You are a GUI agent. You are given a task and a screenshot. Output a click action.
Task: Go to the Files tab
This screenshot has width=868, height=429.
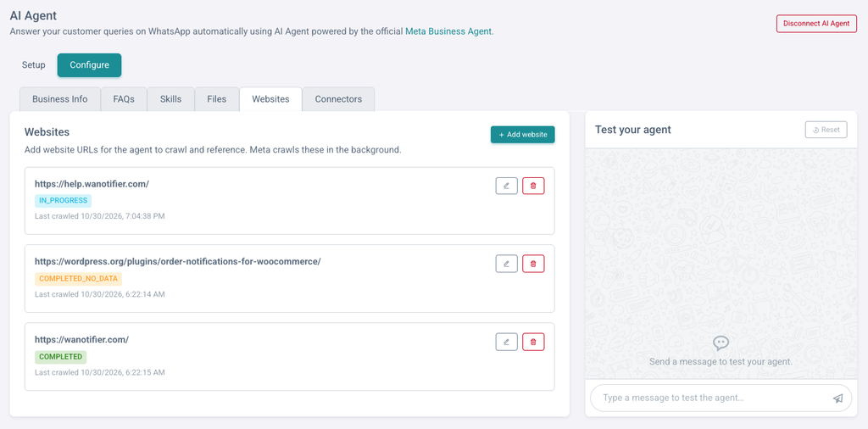pos(216,99)
